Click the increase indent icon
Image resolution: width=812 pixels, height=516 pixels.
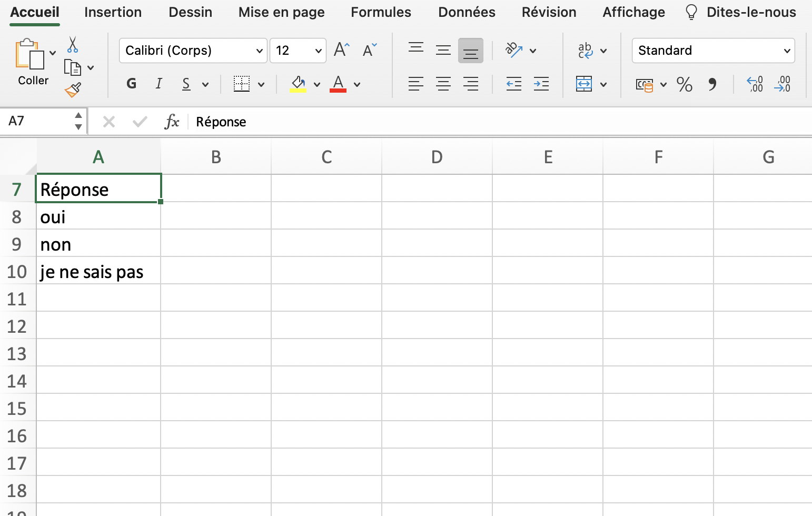(541, 84)
